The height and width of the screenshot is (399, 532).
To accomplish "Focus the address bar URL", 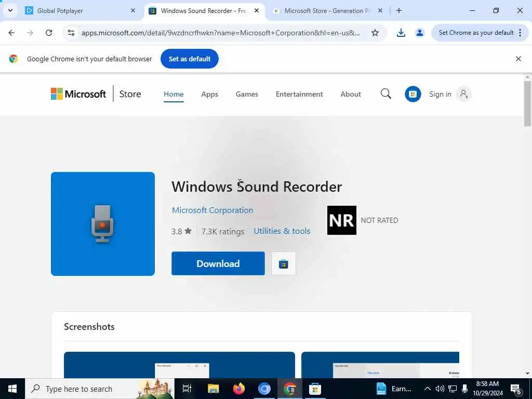I will (220, 33).
